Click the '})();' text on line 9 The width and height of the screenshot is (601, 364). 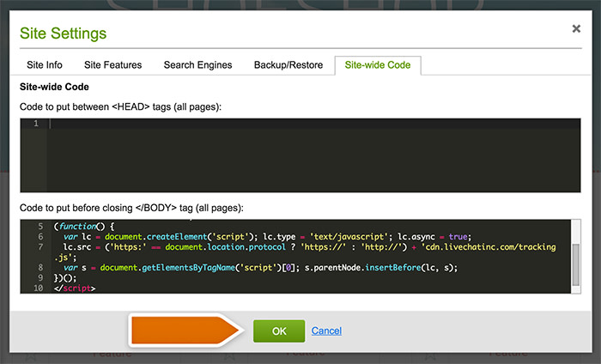pos(65,278)
